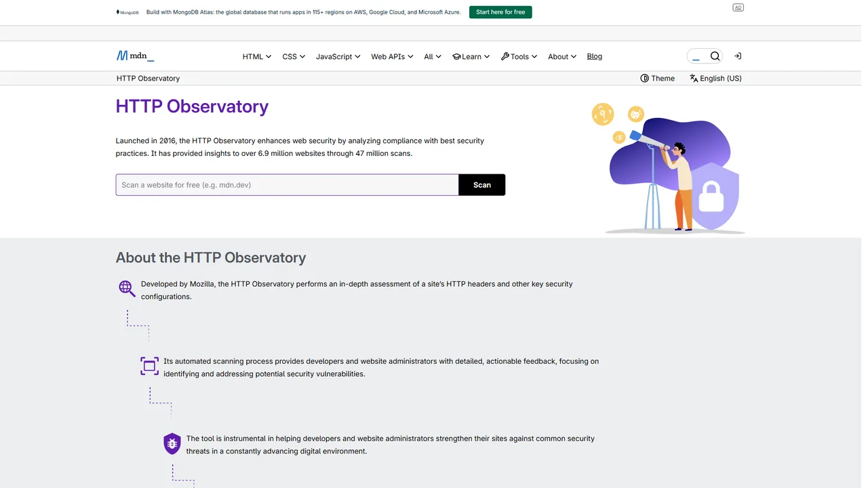Focus the scan website input field
The width and height of the screenshot is (868, 488).
[x=288, y=185]
